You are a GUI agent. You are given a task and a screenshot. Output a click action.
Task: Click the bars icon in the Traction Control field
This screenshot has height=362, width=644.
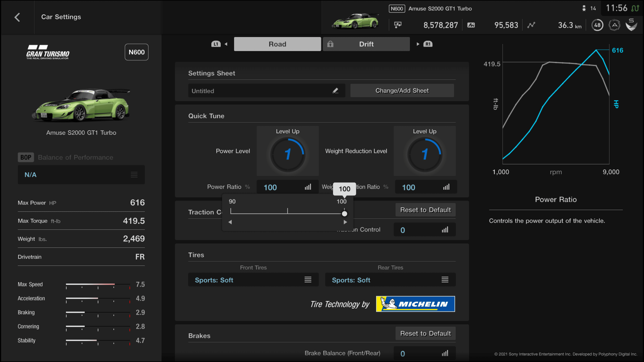point(445,230)
